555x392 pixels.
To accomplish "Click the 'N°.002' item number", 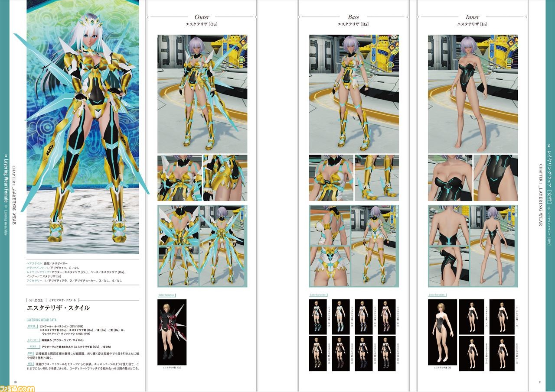I will pyautogui.click(x=36, y=299).
